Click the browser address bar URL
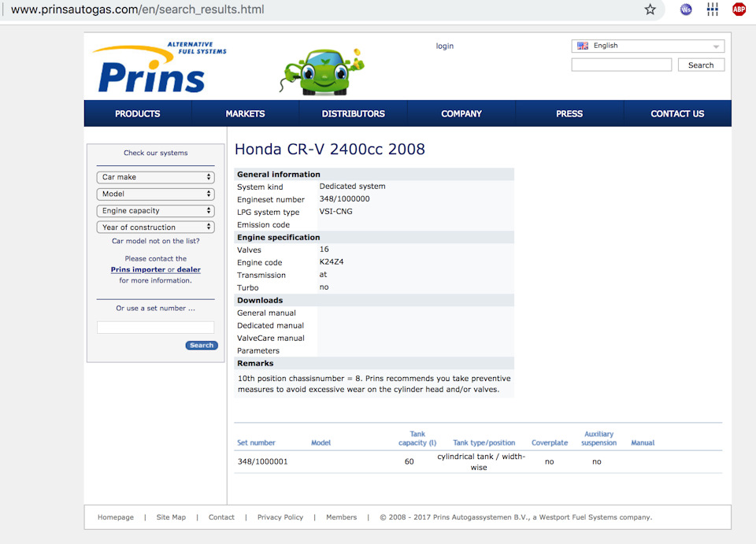This screenshot has width=756, height=544. click(x=138, y=9)
